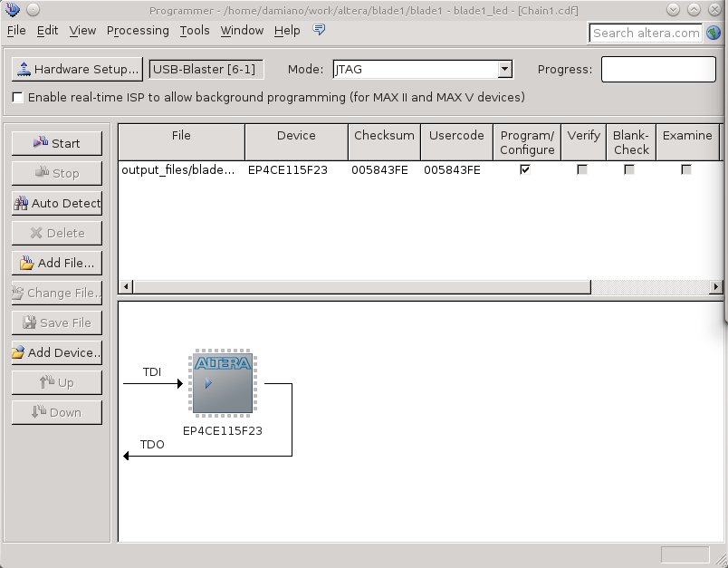Click the Delete button
728x568 pixels.
pyautogui.click(x=57, y=233)
